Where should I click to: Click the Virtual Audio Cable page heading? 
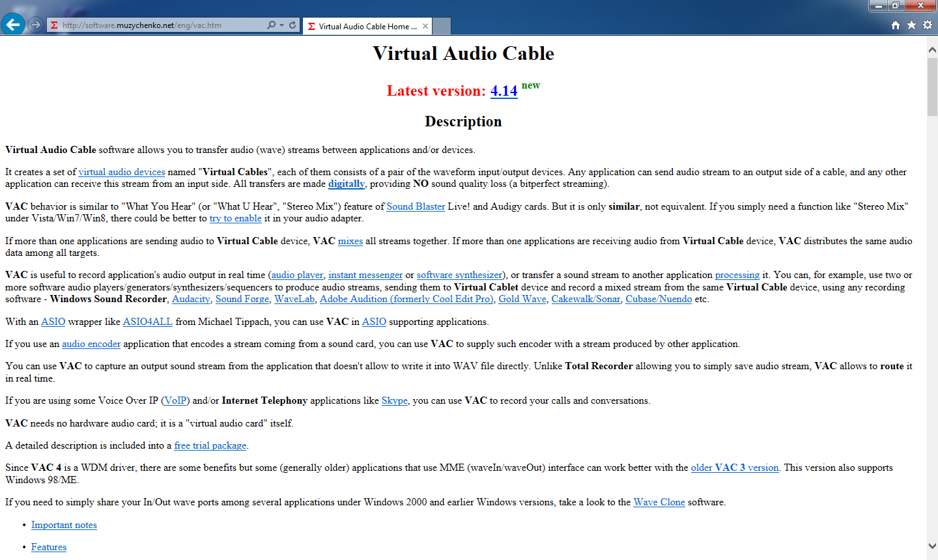pyautogui.click(x=463, y=53)
